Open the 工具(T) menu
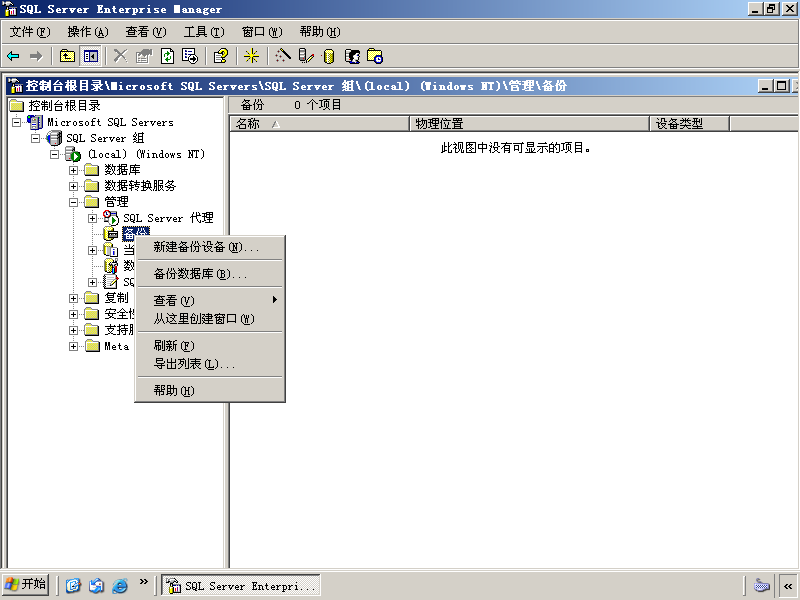 pyautogui.click(x=204, y=32)
